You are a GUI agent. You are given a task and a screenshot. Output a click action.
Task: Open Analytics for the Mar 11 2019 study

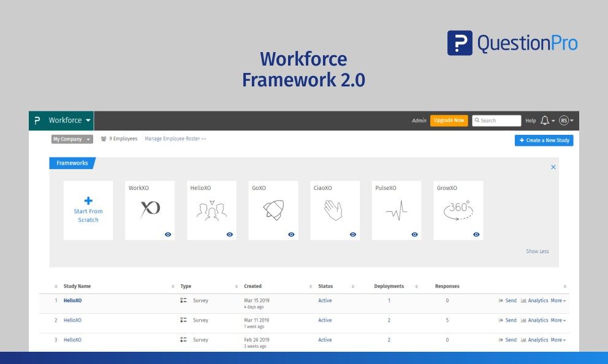click(x=534, y=320)
